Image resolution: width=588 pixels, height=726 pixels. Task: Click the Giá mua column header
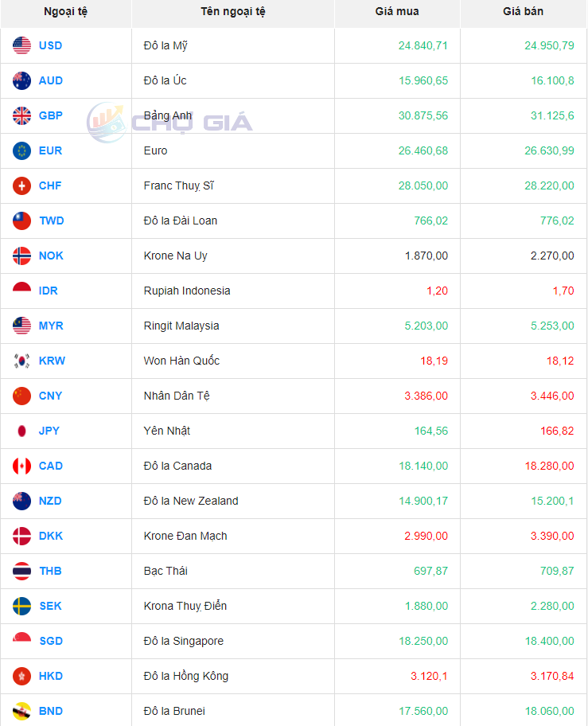click(x=397, y=12)
